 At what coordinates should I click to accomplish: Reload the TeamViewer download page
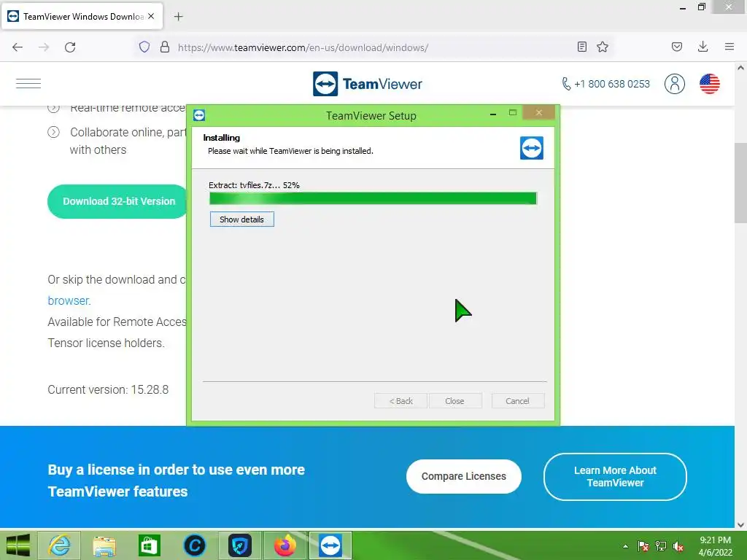70,47
